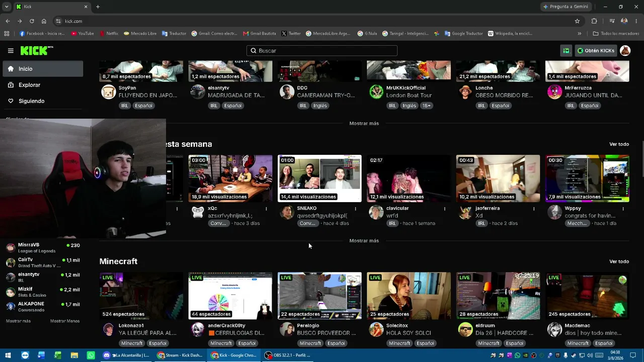Open the user profile avatar menu
The height and width of the screenshot is (362, 644).
click(625, 51)
